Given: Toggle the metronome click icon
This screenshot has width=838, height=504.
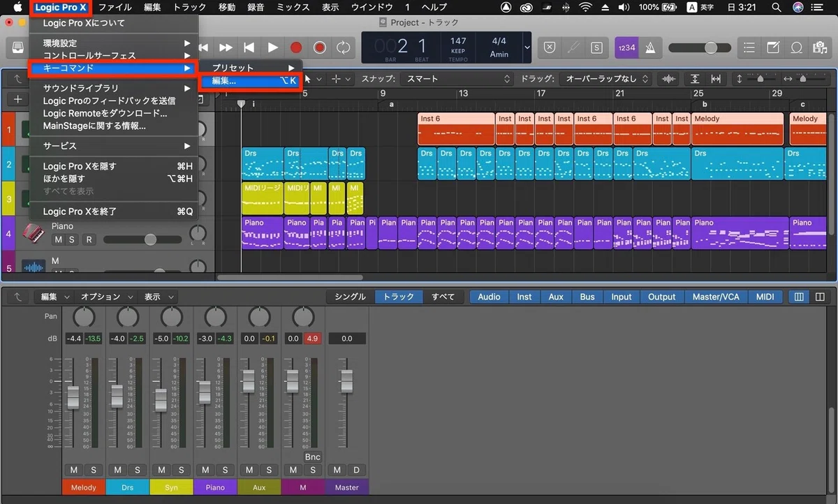Looking at the screenshot, I should (650, 47).
